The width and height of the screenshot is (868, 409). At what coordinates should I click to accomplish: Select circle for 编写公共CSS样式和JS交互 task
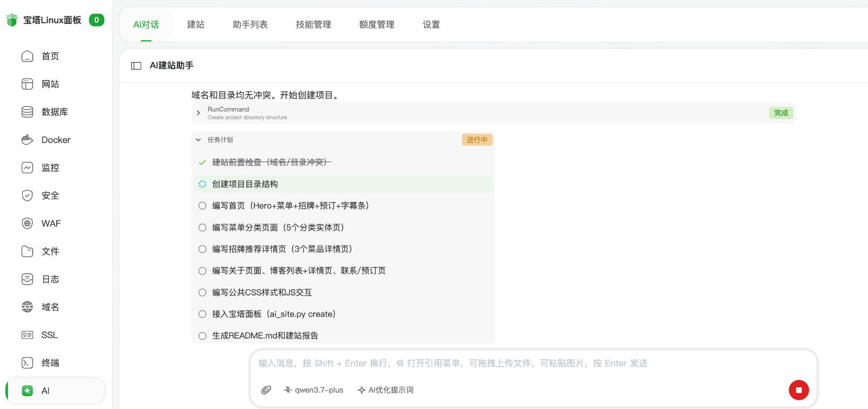[202, 292]
